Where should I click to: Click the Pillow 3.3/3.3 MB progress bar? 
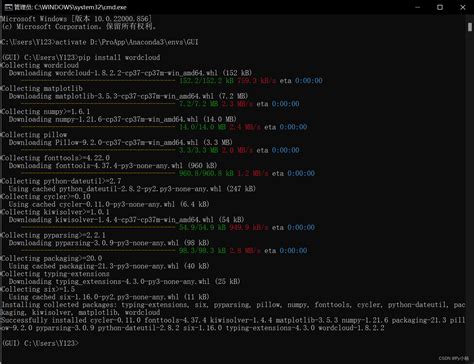coord(98,150)
